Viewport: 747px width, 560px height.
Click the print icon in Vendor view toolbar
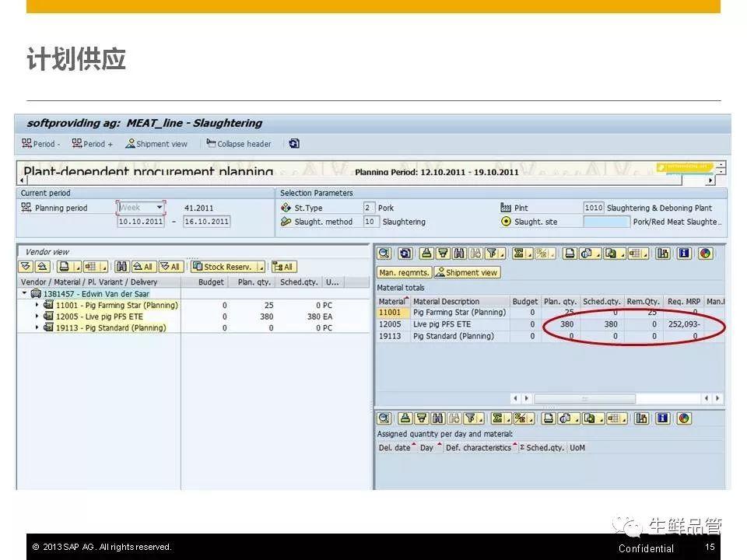pyautogui.click(x=65, y=267)
